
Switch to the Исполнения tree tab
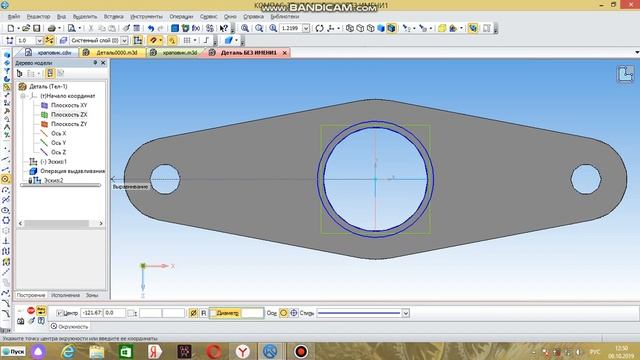pos(65,295)
